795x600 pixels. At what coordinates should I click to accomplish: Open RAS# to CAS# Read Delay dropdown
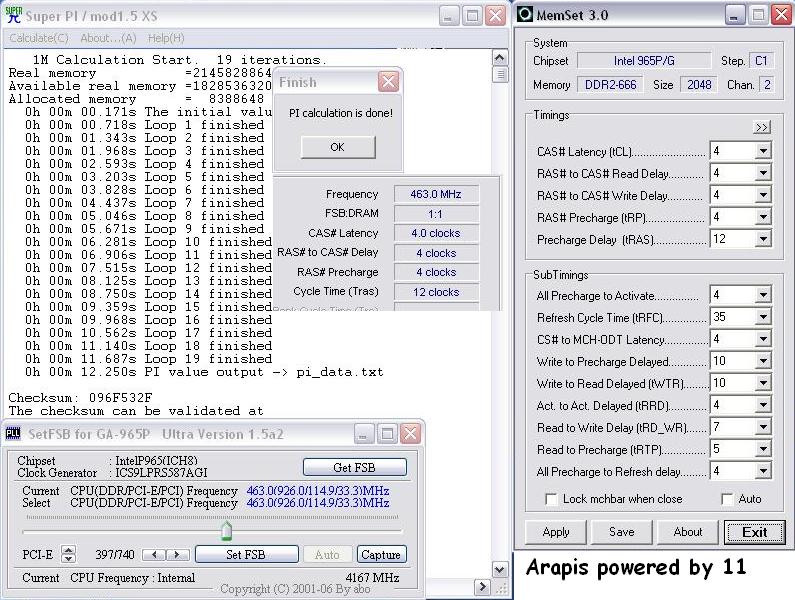763,173
